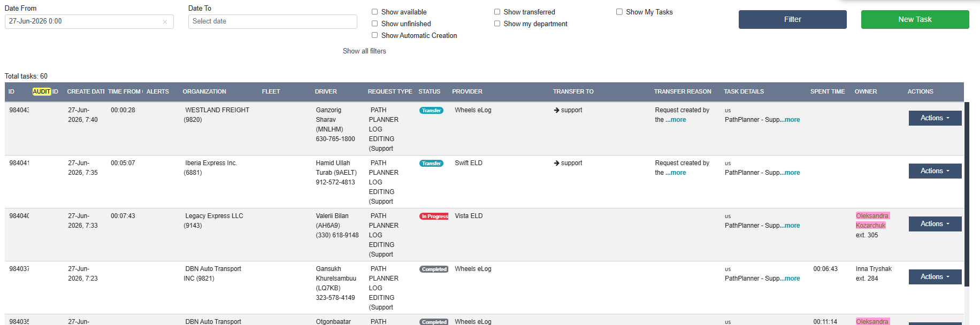Sort by STATUS column header
Viewport: 980px width, 325px height.
click(x=429, y=92)
